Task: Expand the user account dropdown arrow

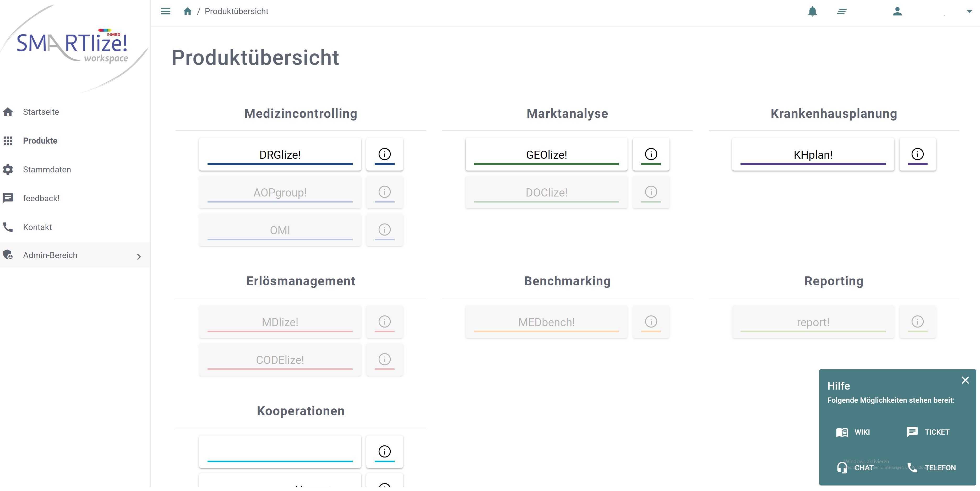Action: click(969, 12)
